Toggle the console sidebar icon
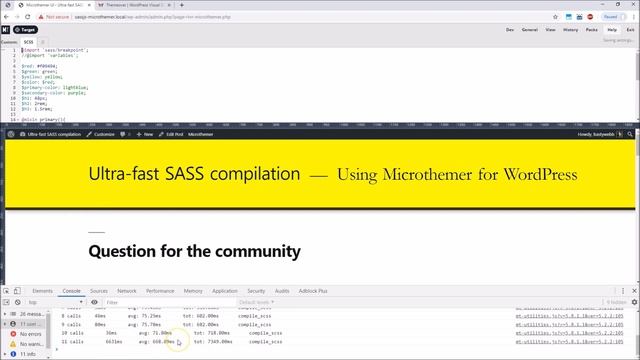Screen dimensions: 640x360 pyautogui.click(x=6, y=302)
